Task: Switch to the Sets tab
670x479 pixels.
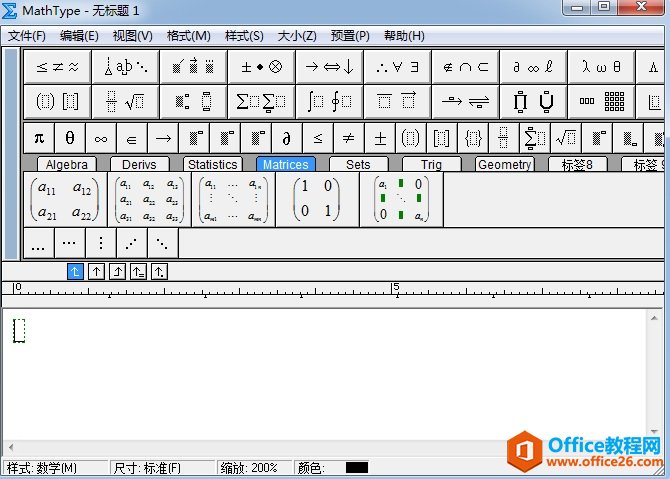Action: pos(358,165)
